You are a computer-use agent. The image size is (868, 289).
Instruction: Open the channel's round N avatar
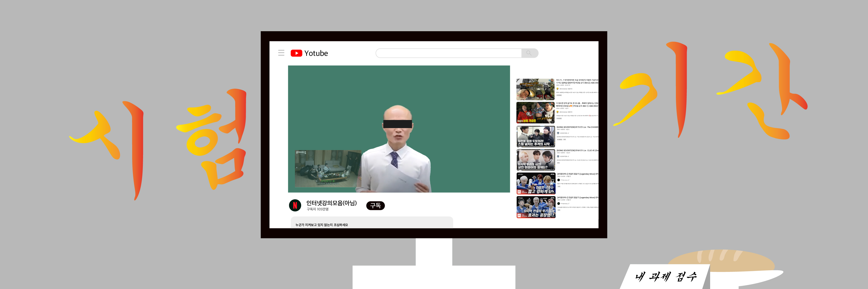click(295, 205)
